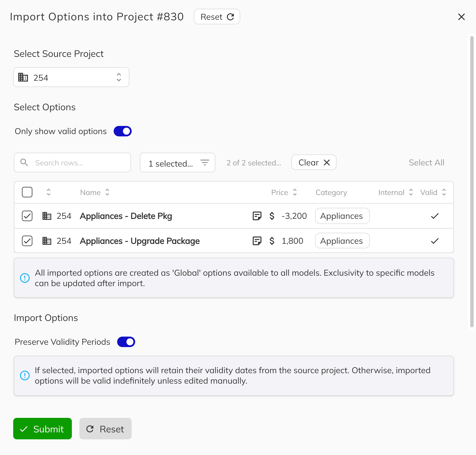
Task: Click the Select All link
Action: (x=426, y=162)
